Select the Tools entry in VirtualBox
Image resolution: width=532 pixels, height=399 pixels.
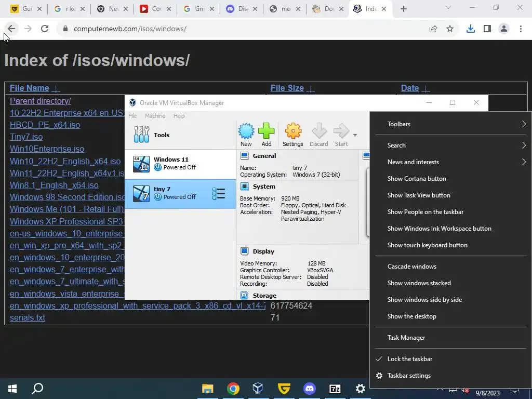click(180, 135)
